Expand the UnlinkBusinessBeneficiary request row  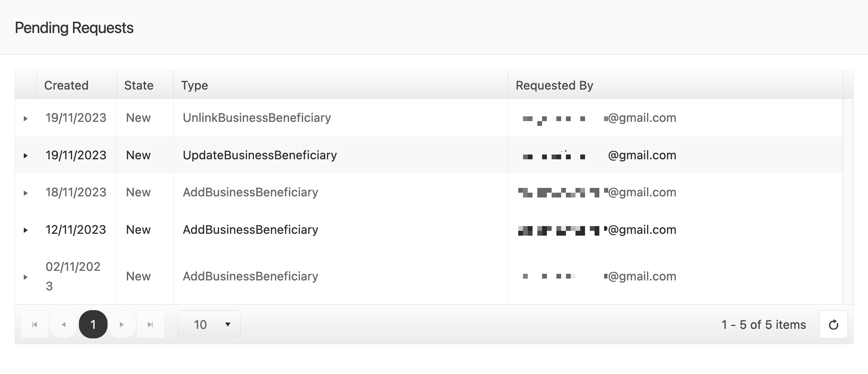pyautogui.click(x=26, y=119)
